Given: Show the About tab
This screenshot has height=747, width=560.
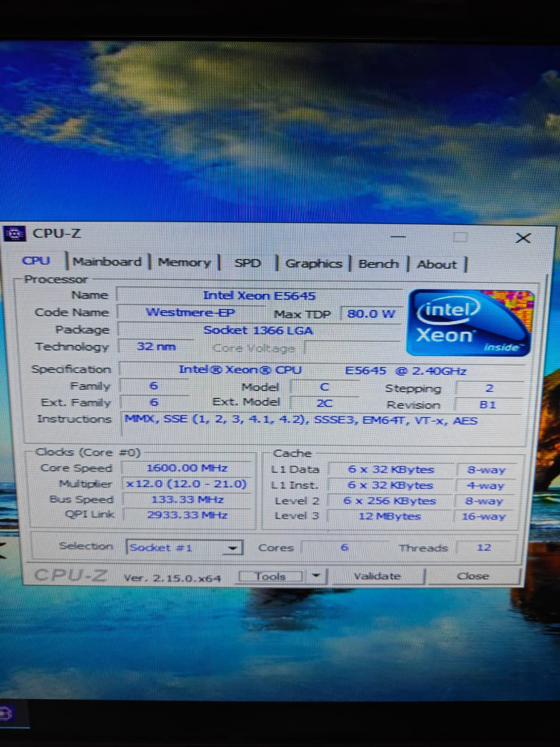Looking at the screenshot, I should [x=437, y=265].
